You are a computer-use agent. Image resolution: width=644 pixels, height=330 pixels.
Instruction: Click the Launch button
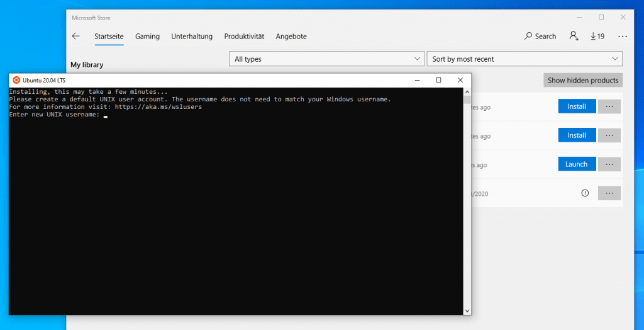577,164
